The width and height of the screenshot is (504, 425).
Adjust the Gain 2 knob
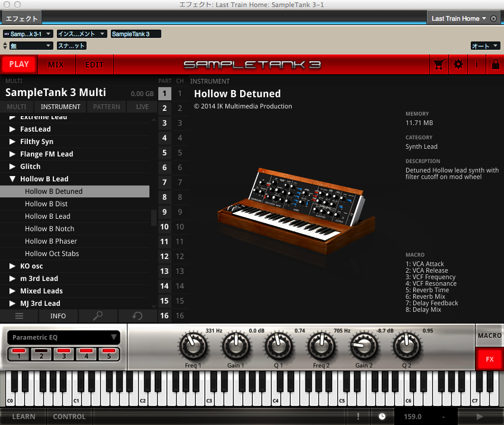pyautogui.click(x=364, y=346)
